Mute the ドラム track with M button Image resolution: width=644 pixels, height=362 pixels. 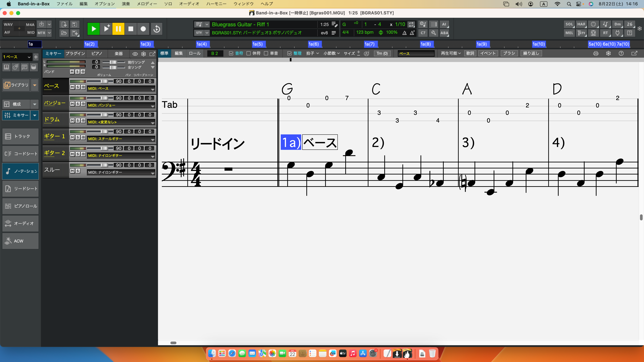coord(72,120)
